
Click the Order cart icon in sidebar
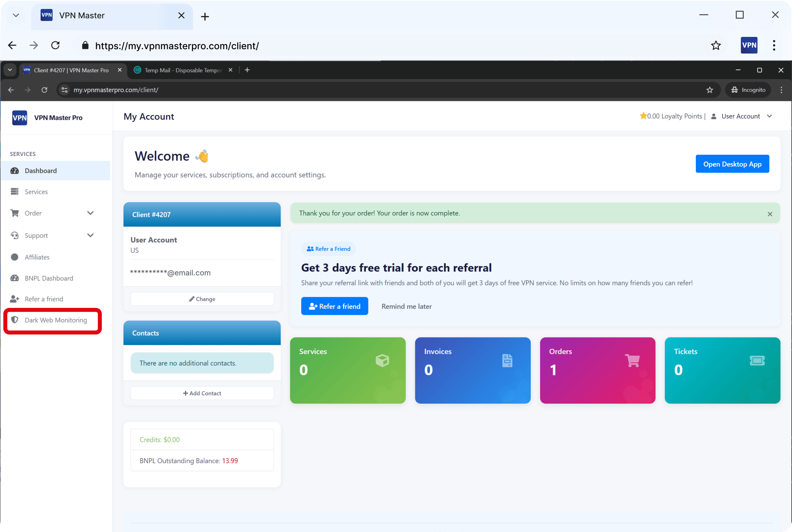pos(15,213)
